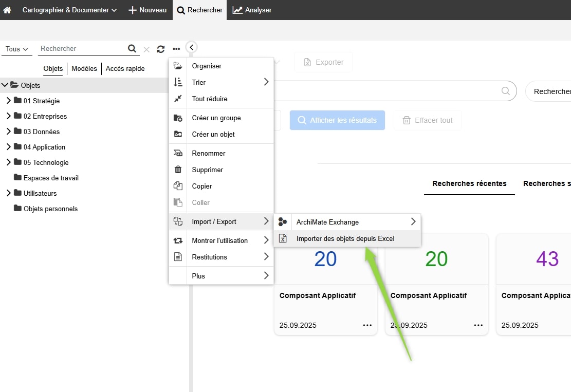This screenshot has width=571, height=392.
Task: Clear the search with the X icon
Action: click(146, 49)
